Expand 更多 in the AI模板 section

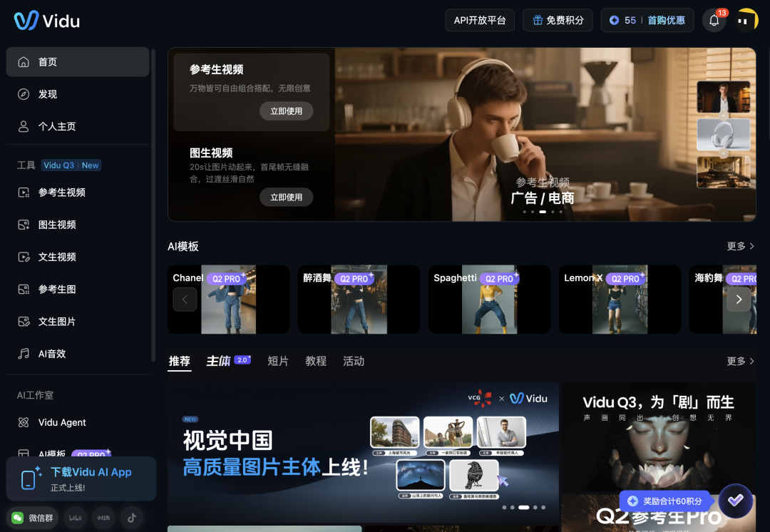(741, 246)
